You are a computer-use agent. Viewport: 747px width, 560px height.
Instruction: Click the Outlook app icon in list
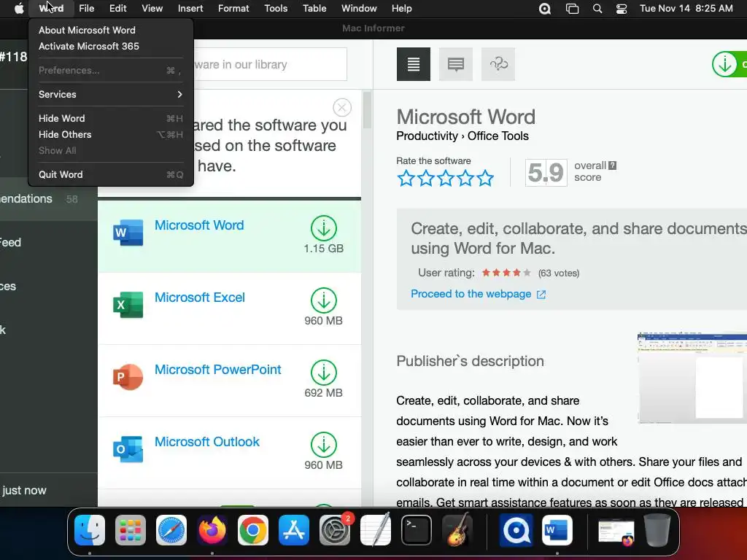pyautogui.click(x=128, y=449)
